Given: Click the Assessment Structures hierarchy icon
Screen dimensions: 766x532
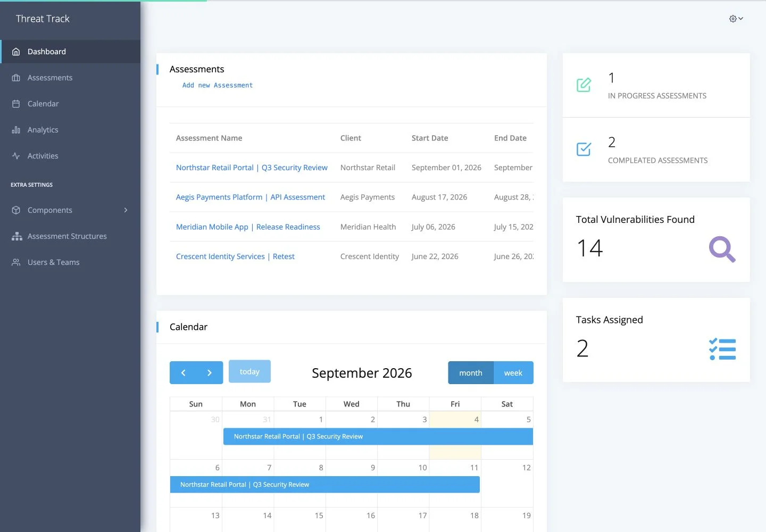Looking at the screenshot, I should (17, 236).
